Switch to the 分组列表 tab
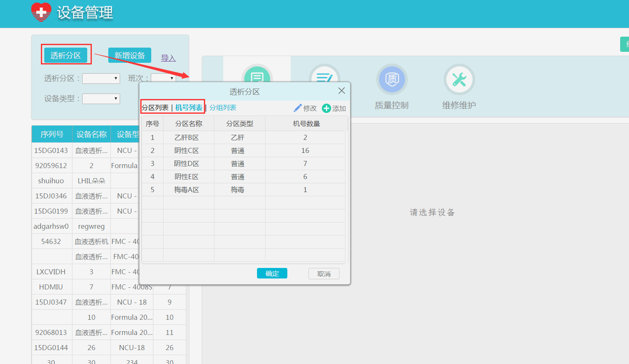Viewport: 629px width, 364px height. (x=223, y=108)
